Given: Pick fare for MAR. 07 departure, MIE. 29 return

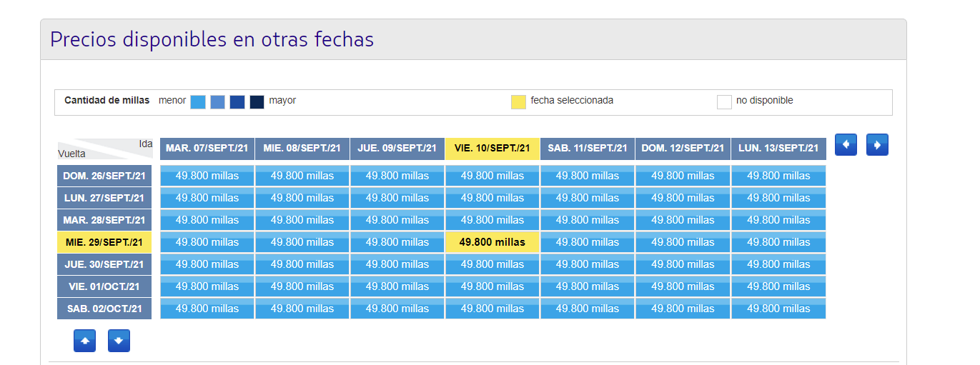Looking at the screenshot, I should (x=207, y=242).
